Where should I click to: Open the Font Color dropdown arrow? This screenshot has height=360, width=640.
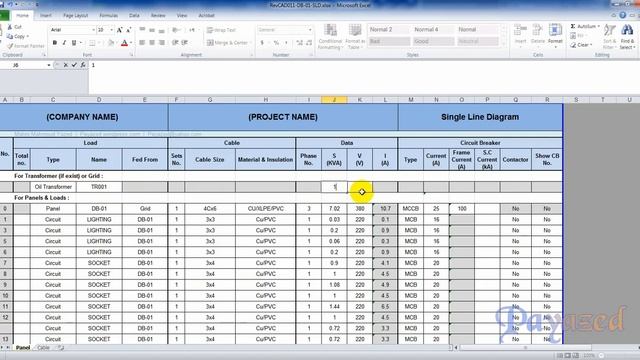tap(131, 43)
